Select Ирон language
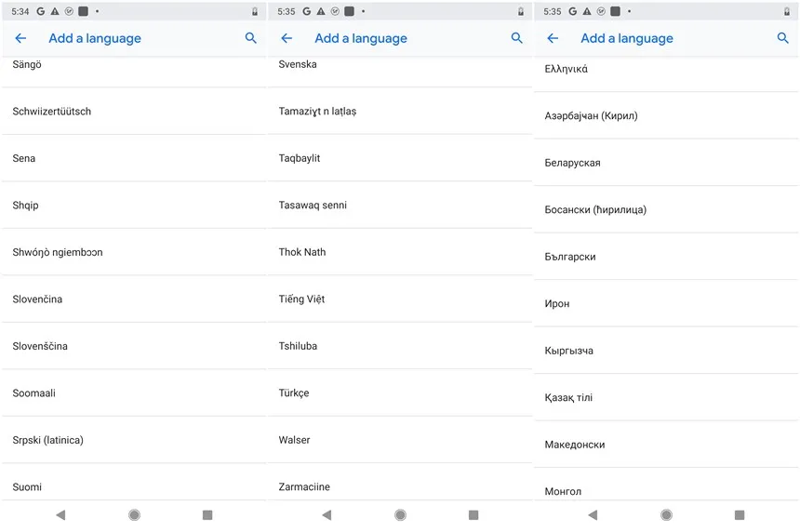Screen dimensions: 800x532 (666, 303)
